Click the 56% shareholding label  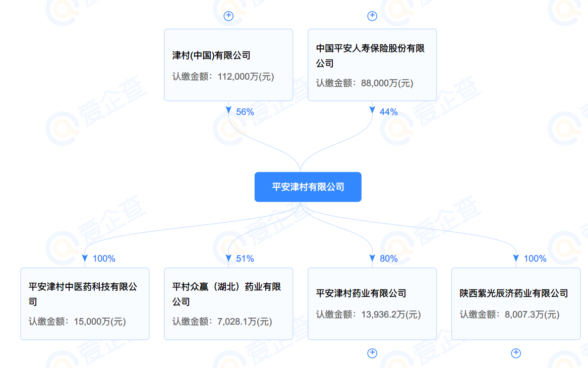[245, 112]
